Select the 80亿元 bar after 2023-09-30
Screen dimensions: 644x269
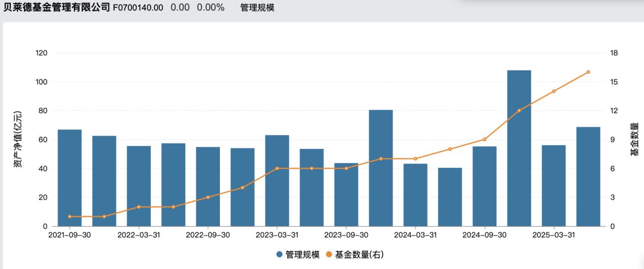381,168
